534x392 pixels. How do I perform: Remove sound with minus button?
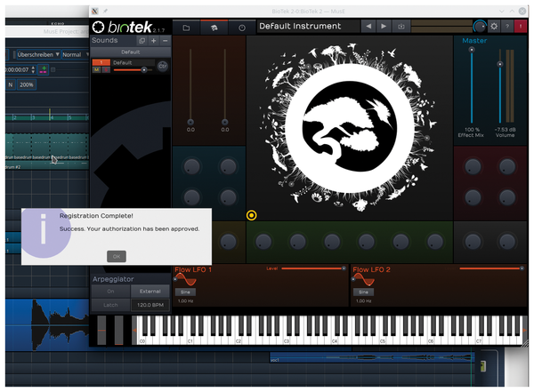coord(166,41)
